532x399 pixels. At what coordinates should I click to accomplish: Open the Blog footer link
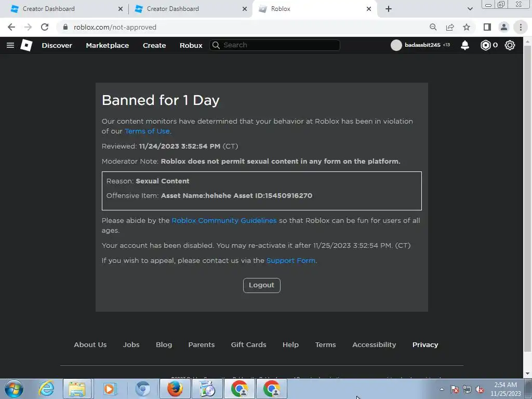click(164, 345)
